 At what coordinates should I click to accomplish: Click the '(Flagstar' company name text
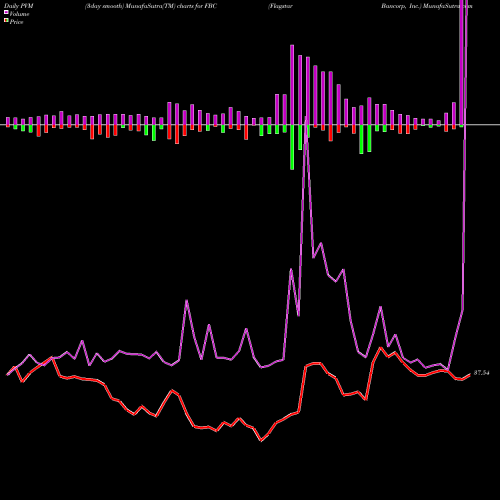280,6
